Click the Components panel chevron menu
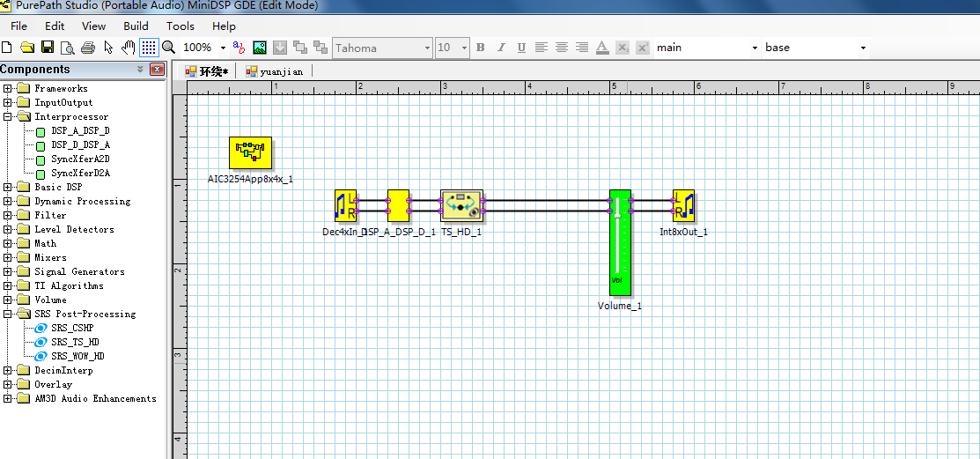 point(141,70)
